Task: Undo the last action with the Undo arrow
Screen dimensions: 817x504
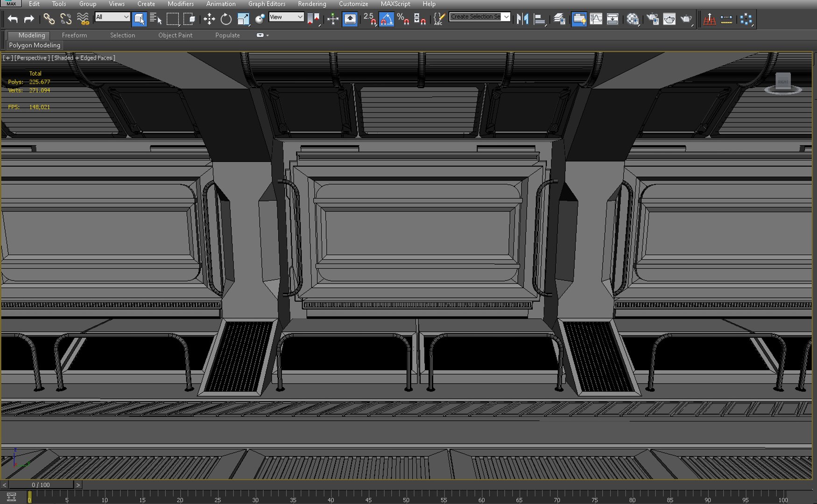Action: coord(13,19)
